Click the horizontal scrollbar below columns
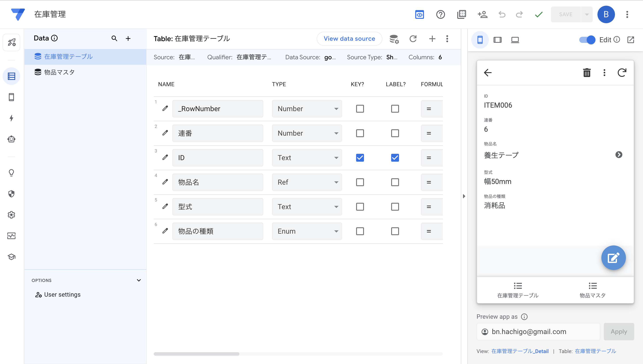 (196, 354)
